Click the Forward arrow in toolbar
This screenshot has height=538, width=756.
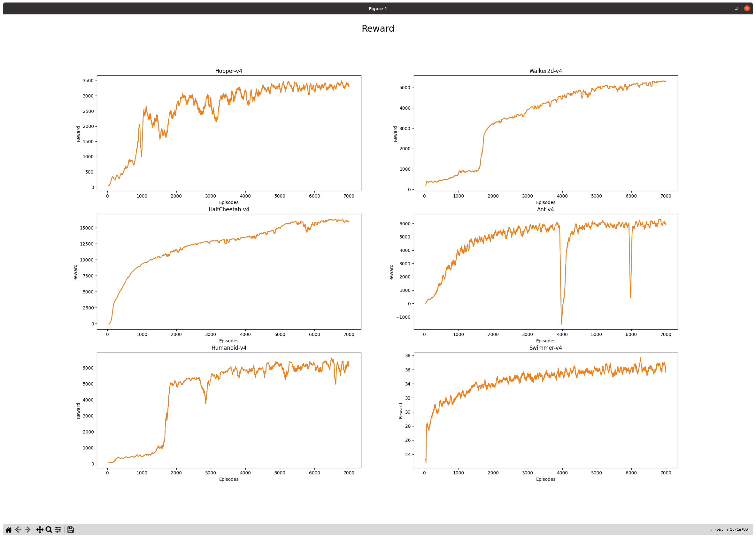28,529
